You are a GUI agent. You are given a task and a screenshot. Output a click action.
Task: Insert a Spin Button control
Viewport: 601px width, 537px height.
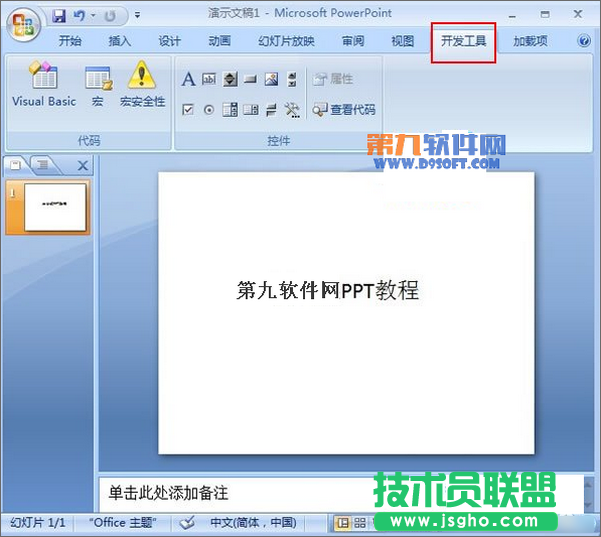230,79
